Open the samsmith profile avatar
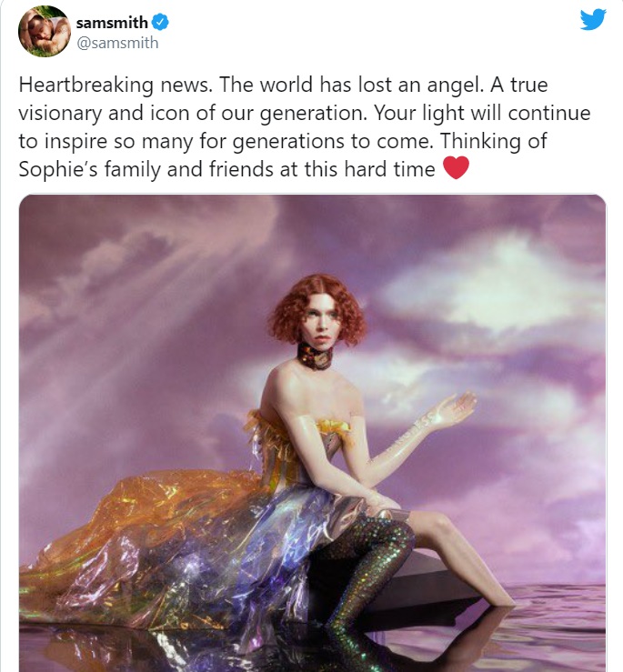The image size is (623, 672). [x=45, y=31]
